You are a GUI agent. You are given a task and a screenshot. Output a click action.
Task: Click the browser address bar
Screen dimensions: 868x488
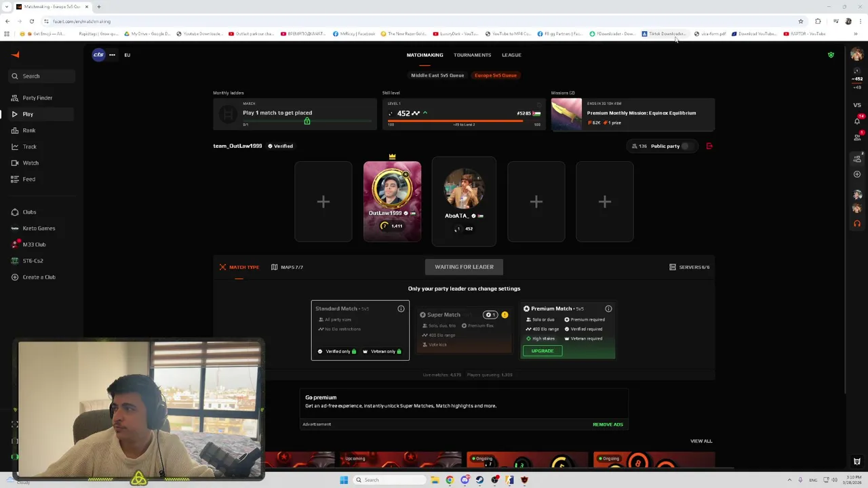[420, 22]
